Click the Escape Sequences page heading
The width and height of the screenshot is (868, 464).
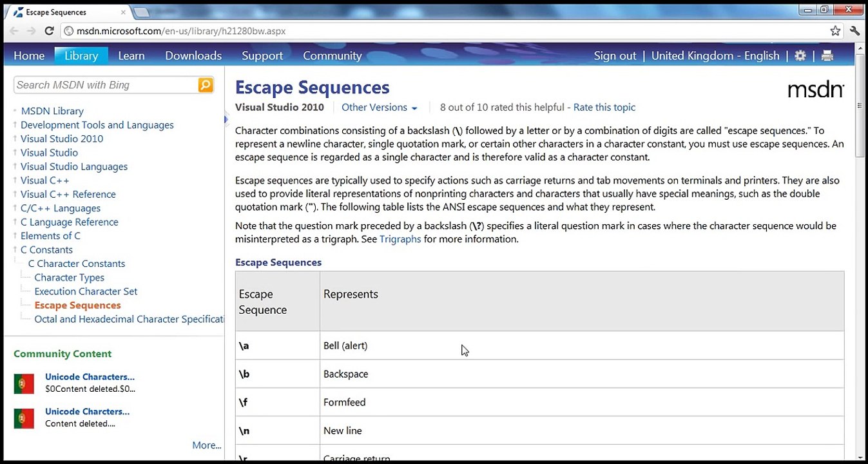pos(313,88)
